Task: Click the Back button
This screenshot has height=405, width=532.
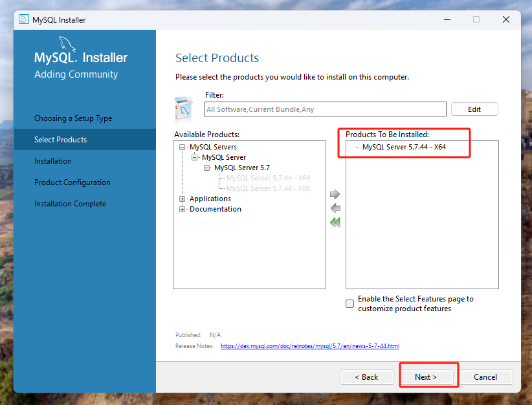Action: [x=366, y=377]
